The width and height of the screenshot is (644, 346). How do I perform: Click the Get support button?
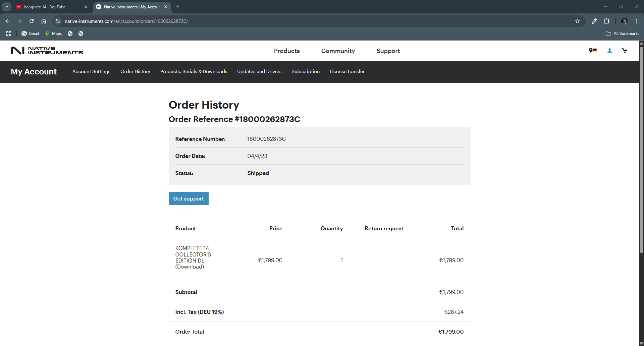tap(189, 198)
